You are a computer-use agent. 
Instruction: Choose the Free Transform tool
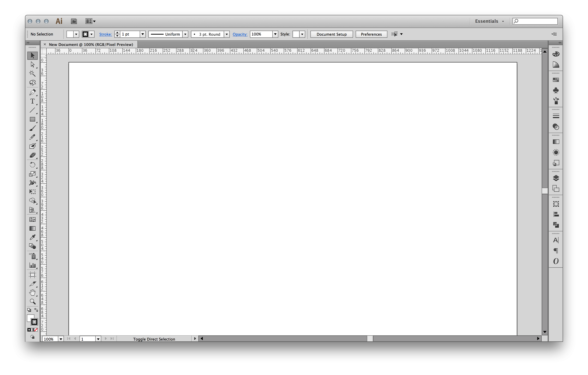(32, 192)
